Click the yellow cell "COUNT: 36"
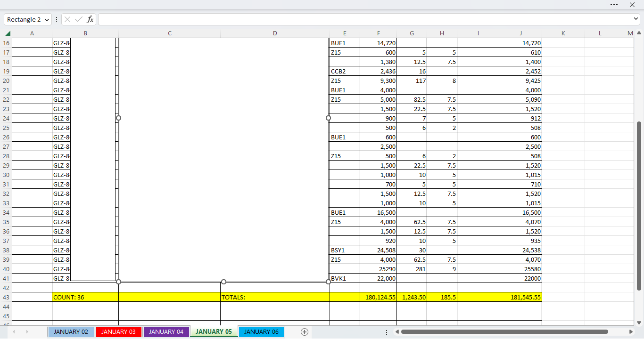Image resolution: width=644 pixels, height=339 pixels. tap(85, 297)
